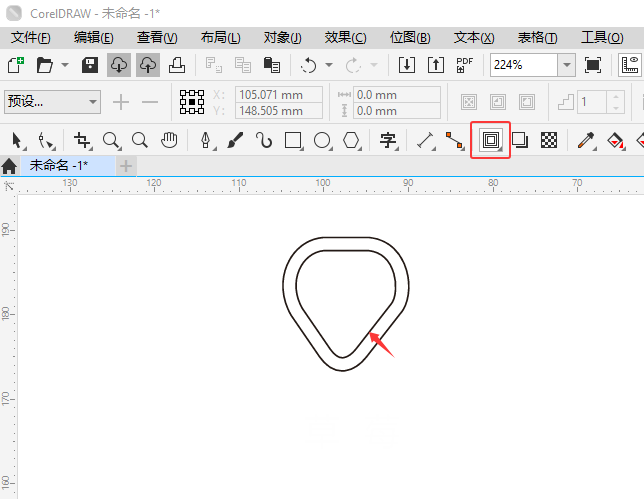The width and height of the screenshot is (644, 499).
Task: Select the Pen tool
Action: pyautogui.click(x=206, y=140)
